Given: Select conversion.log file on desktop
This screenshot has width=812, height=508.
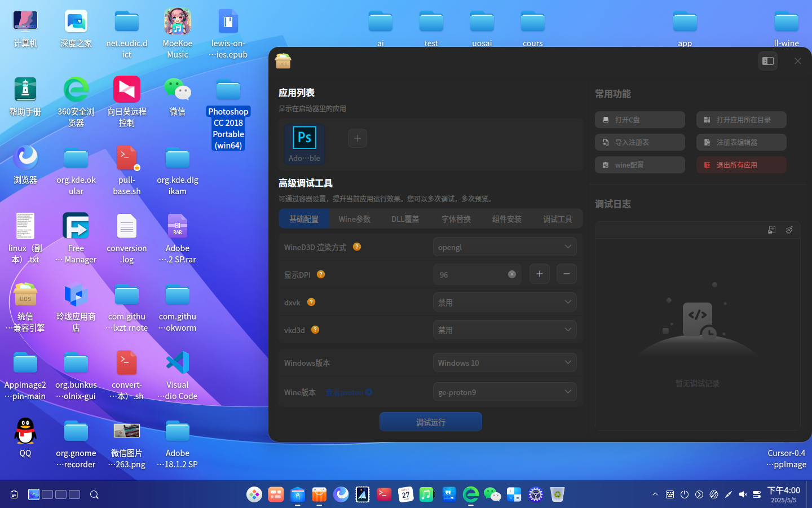Looking at the screenshot, I should click(x=127, y=238).
